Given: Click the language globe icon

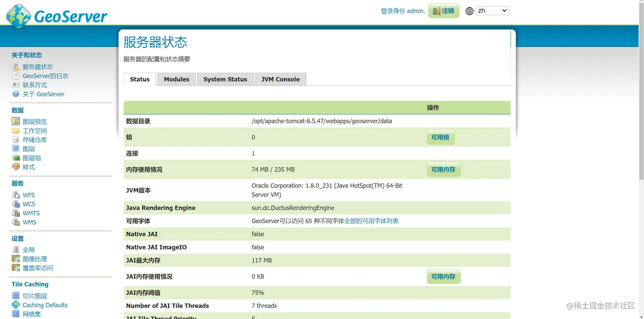Looking at the screenshot, I should 469,11.
